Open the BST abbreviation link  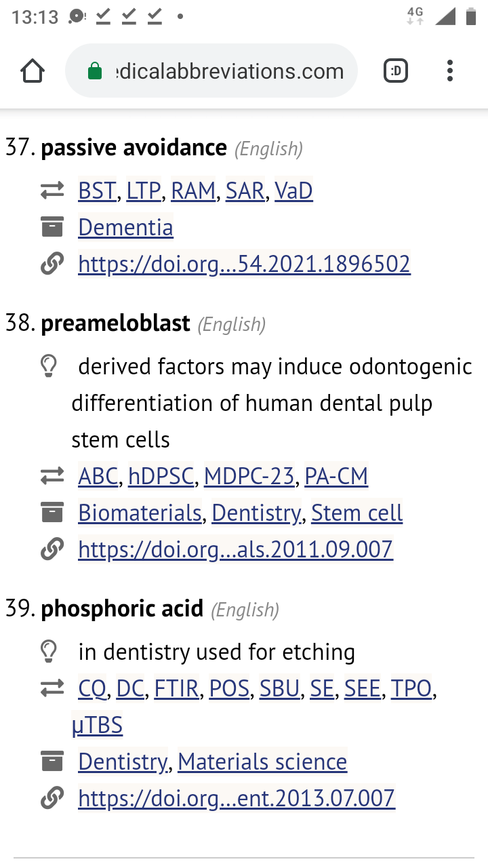(x=97, y=191)
